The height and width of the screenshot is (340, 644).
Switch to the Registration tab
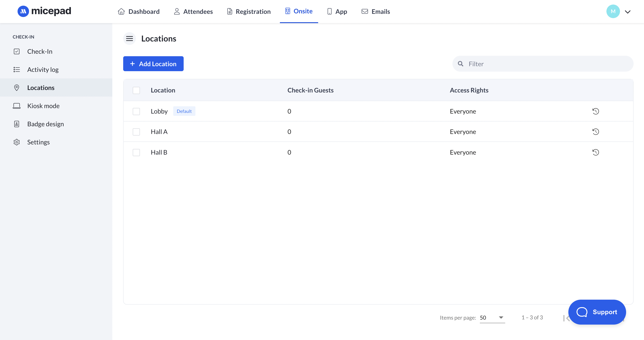[249, 12]
